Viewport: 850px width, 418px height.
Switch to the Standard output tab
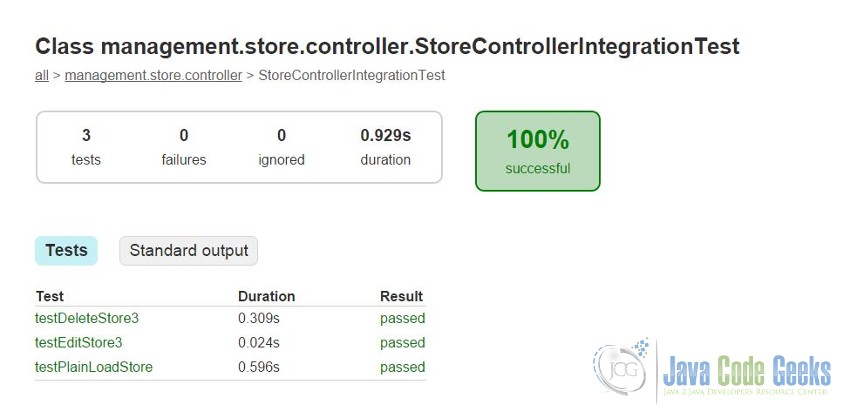189,250
